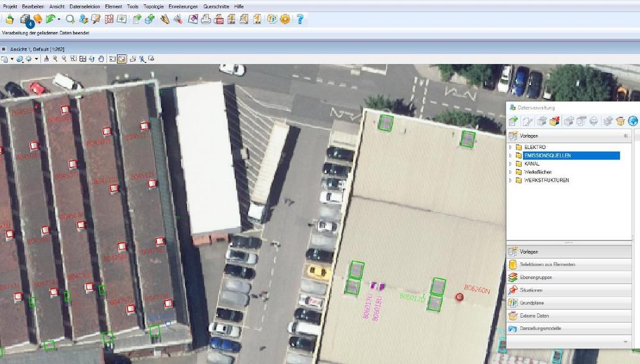The width and height of the screenshot is (640, 364).
Task: Open dropdown arrow beside green arrow toolbar icon
Action: pyautogui.click(x=59, y=19)
